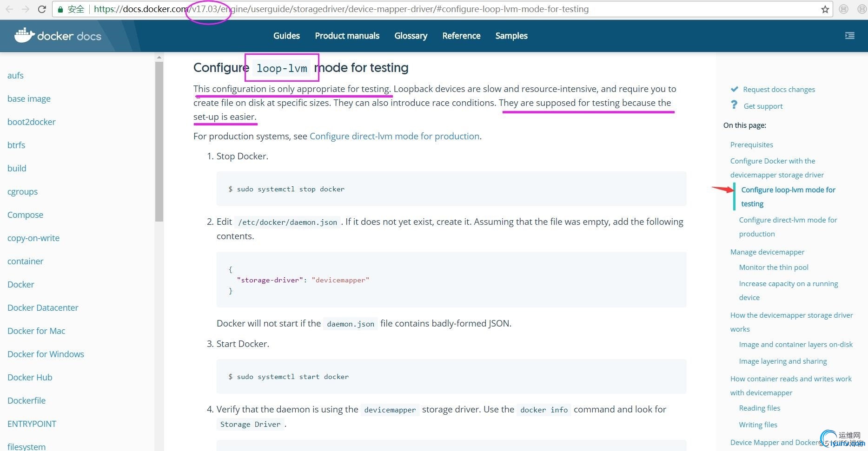868x451 pixels.
Task: Open the build sidebar link
Action: 17,168
